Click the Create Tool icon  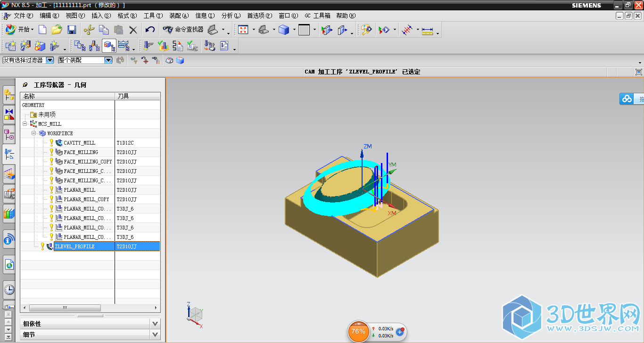25,46
